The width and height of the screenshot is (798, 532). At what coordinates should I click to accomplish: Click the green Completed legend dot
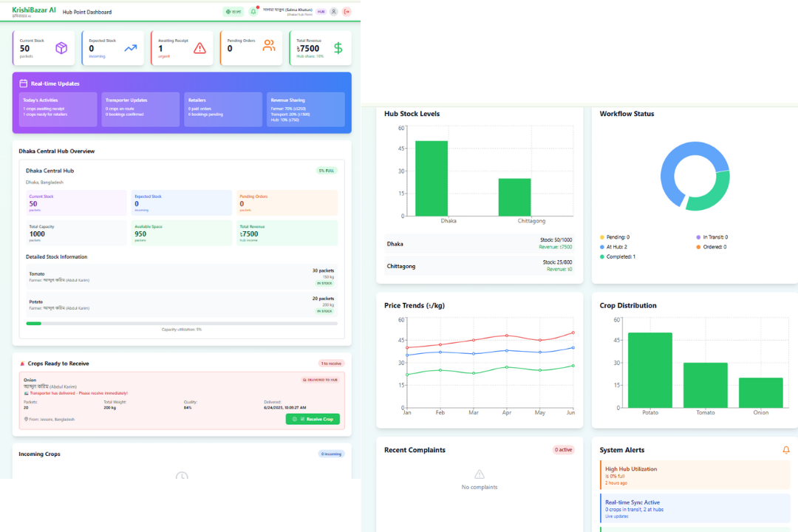pos(602,256)
